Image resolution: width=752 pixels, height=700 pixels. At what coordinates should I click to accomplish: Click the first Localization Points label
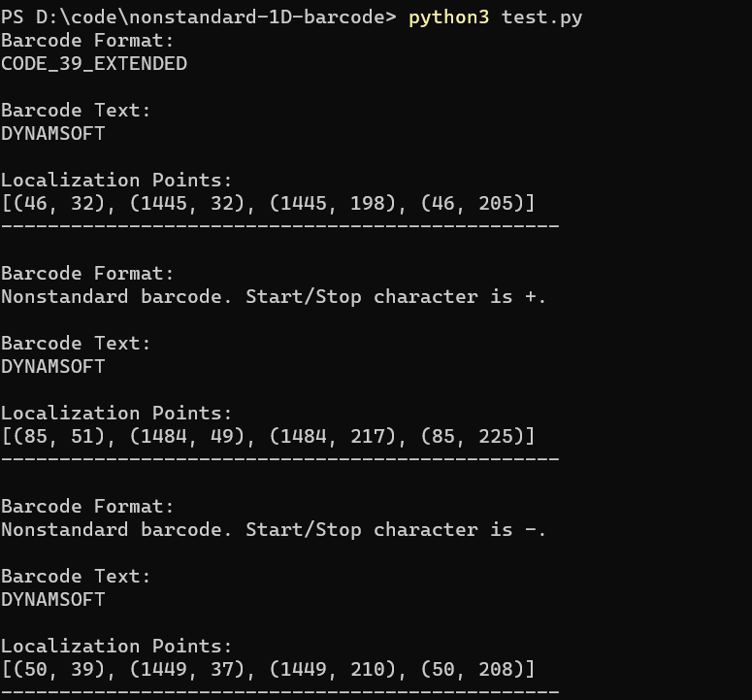(116, 181)
